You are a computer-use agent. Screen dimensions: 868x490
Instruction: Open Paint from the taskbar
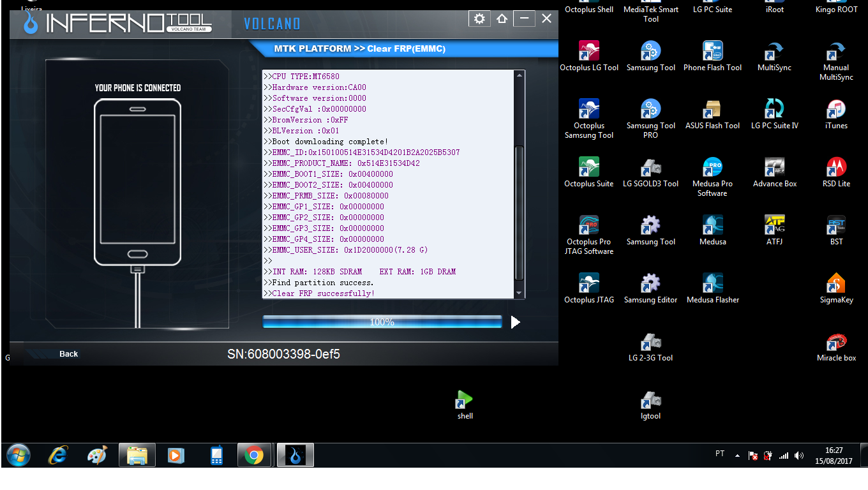click(97, 455)
